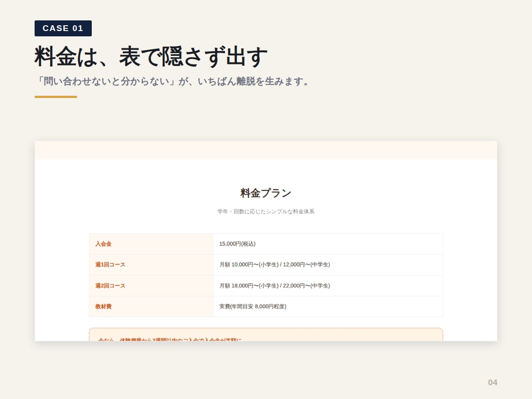Click the page number 04

point(493,383)
